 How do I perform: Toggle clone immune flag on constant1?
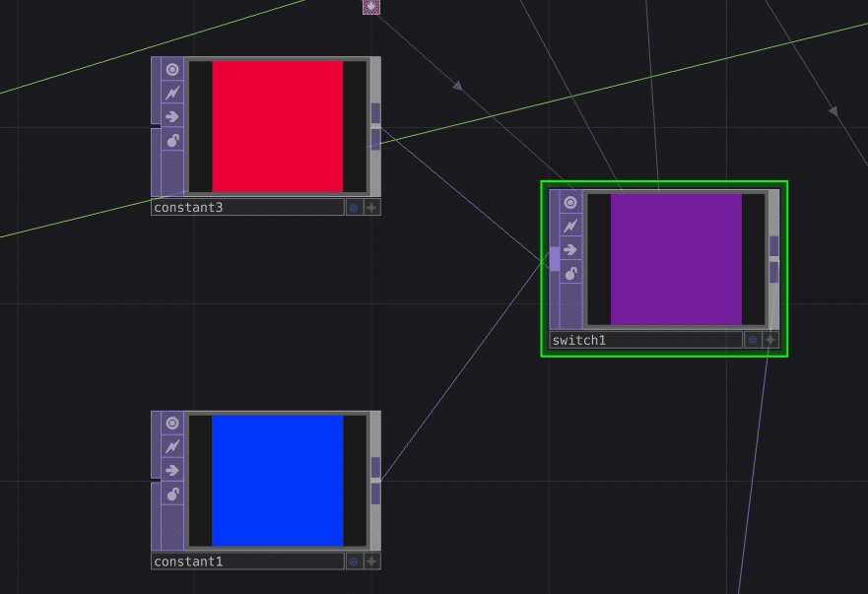[172, 446]
